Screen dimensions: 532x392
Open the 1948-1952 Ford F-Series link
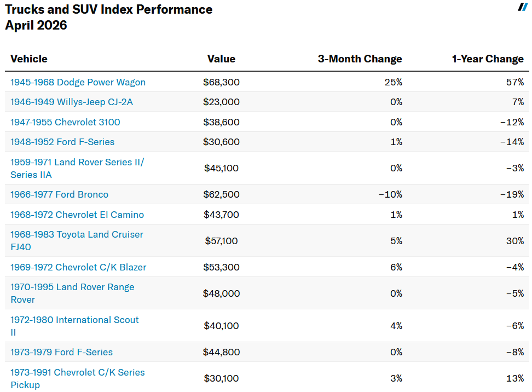pos(62,142)
